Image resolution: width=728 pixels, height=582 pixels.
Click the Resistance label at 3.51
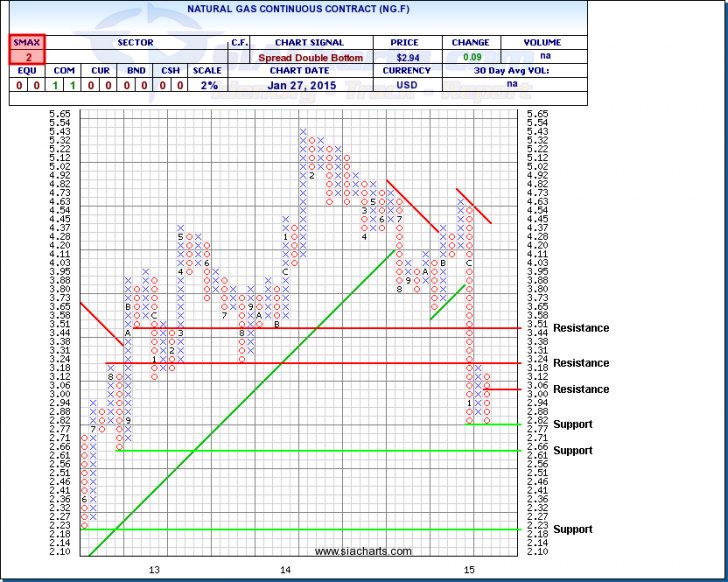[580, 328]
